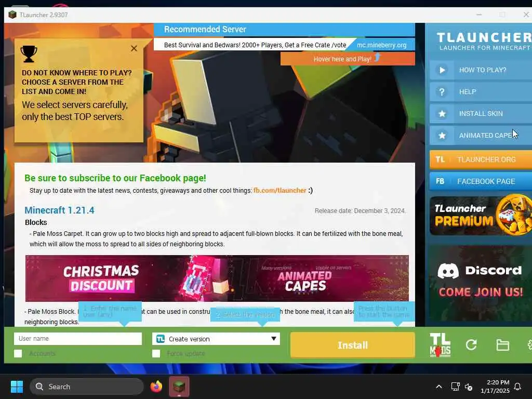This screenshot has width=532, height=399.
Task: Click the Recommended Server header
Action: (205, 30)
